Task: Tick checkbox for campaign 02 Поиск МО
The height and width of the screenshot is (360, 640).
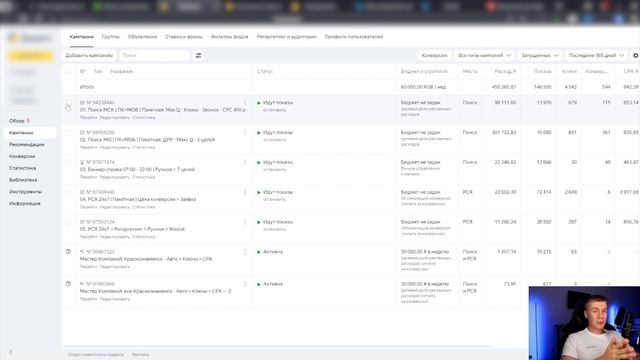Action: (69, 133)
